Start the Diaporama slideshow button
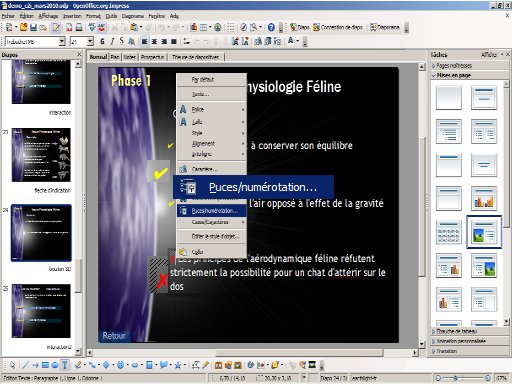This screenshot has height=384, width=512. [385, 27]
